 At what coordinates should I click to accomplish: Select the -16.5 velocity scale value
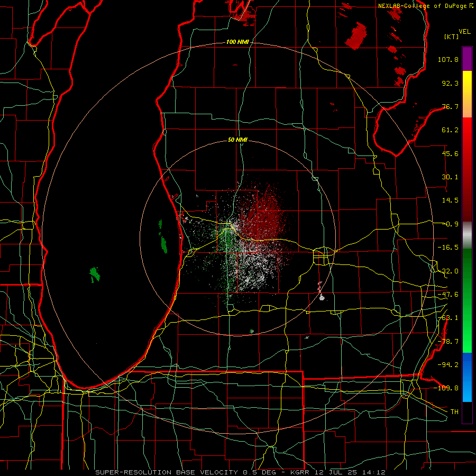pyautogui.click(x=448, y=248)
